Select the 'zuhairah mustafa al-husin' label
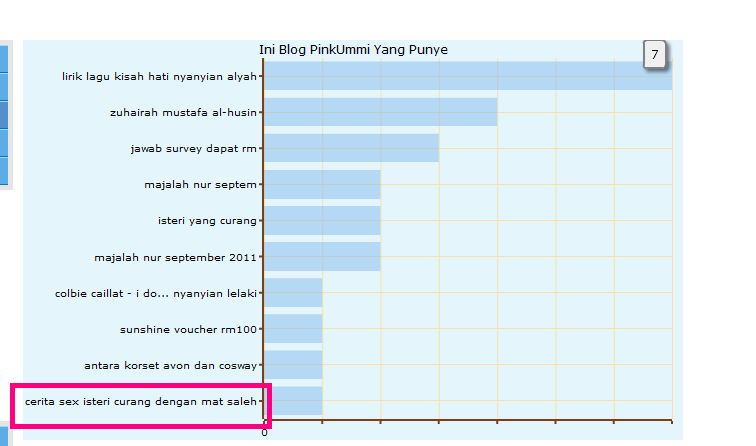This screenshot has width=756, height=446. coord(183,112)
